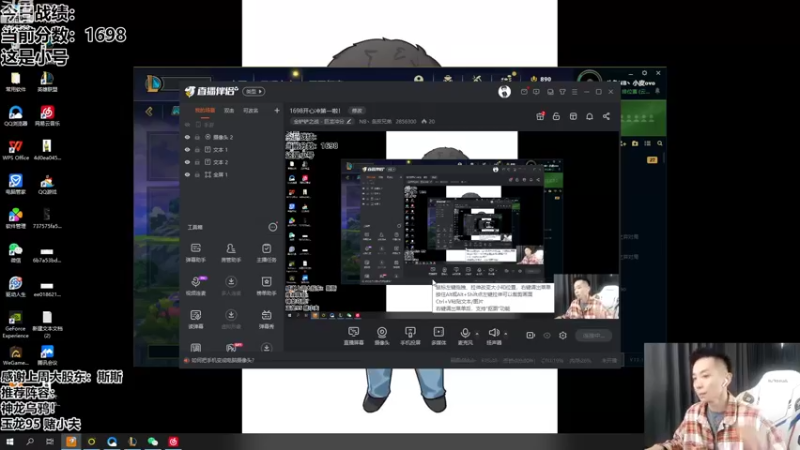Viewport: 800px width, 450px height.
Task: Select the camera overlay thumbnail in preview
Action: 586,296
